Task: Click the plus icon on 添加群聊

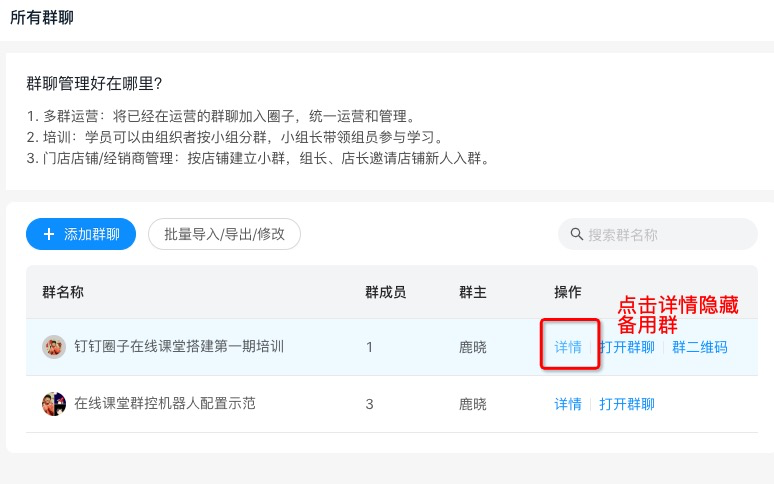Action: 49,234
